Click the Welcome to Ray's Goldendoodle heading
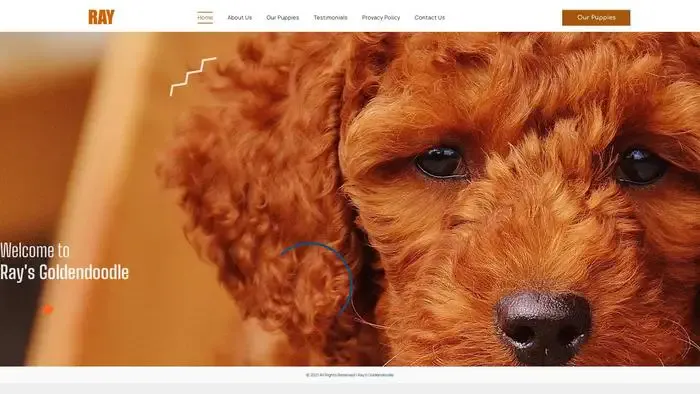The image size is (700, 394). point(64,261)
